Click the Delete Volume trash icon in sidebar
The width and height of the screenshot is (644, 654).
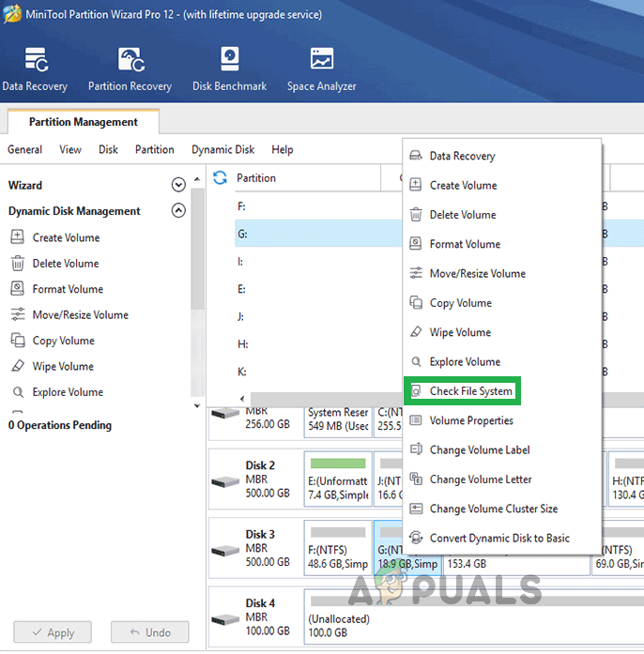tap(18, 263)
